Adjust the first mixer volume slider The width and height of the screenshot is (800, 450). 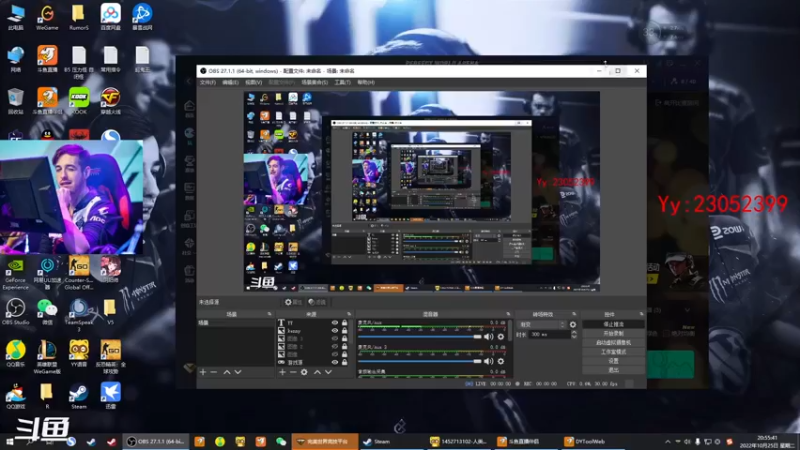coord(419,337)
